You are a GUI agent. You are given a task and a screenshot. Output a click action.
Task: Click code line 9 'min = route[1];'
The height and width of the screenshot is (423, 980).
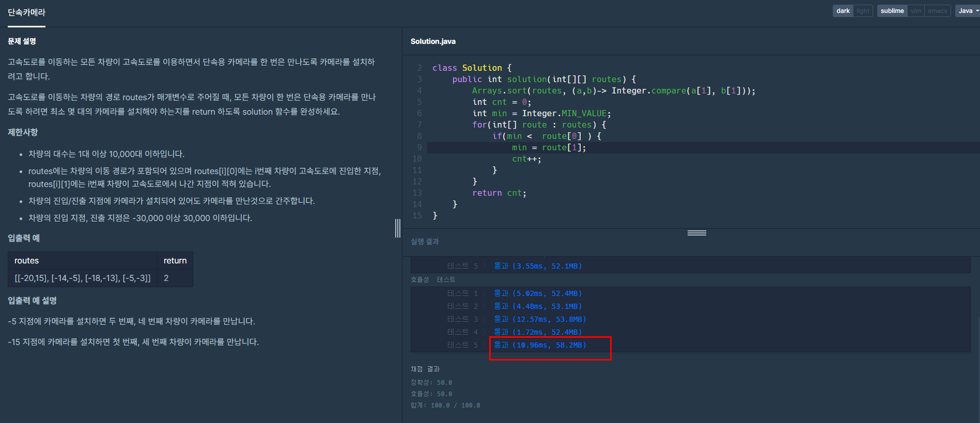coord(549,148)
